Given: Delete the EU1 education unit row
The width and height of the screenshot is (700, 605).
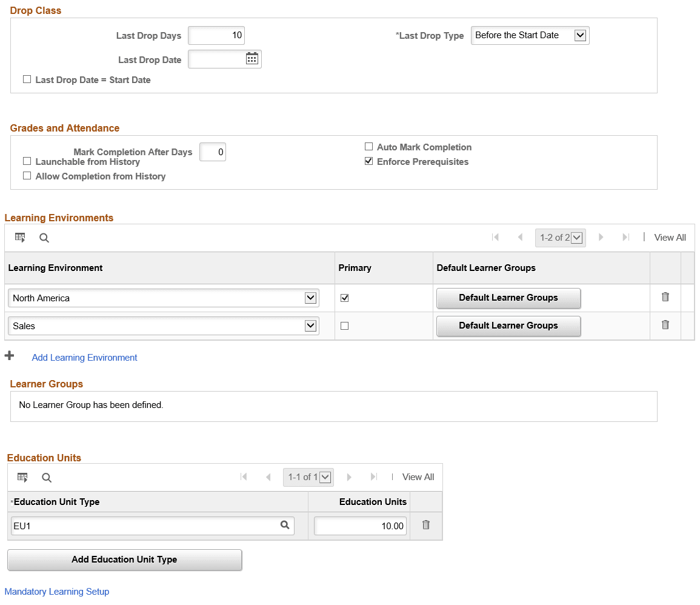Looking at the screenshot, I should (425, 525).
